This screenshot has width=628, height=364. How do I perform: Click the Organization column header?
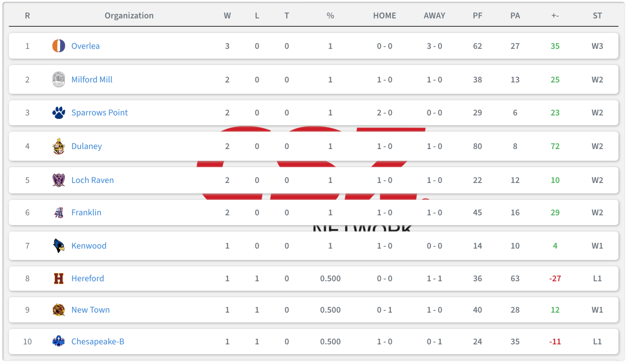tap(129, 16)
